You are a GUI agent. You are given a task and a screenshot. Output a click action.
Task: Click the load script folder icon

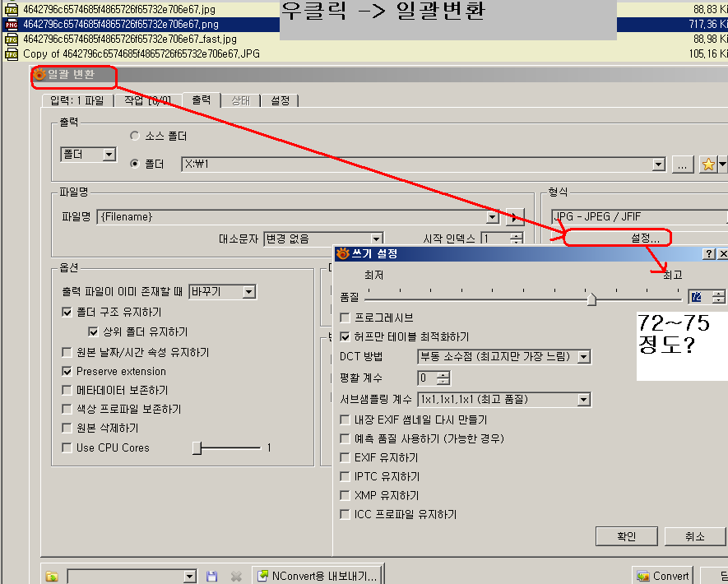[x=52, y=576]
